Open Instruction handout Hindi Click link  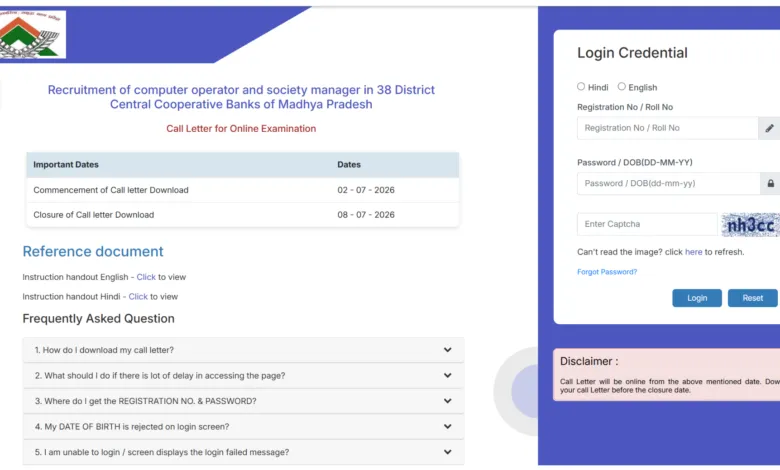(138, 296)
